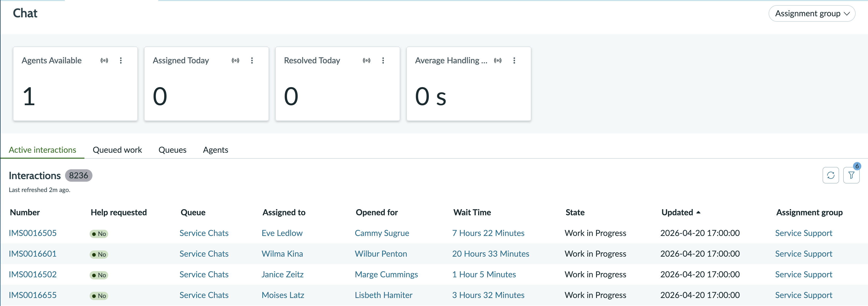Click real-time icon on Agents Available card

[105, 60]
